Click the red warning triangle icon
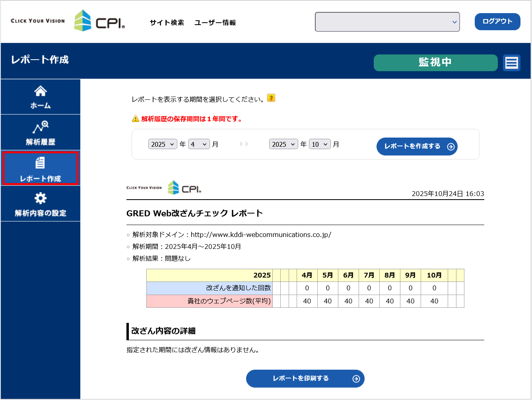The height and width of the screenshot is (400, 532). (x=136, y=119)
